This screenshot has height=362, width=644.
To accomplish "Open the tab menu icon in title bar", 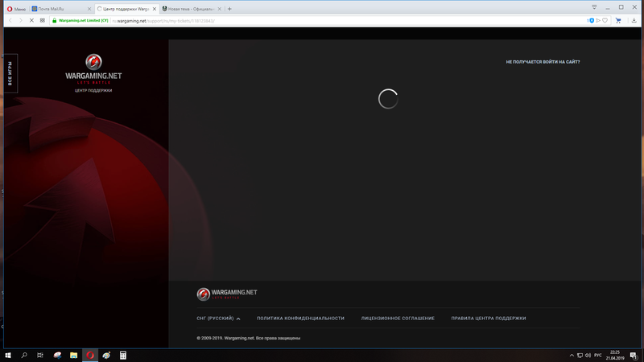I will [594, 7].
